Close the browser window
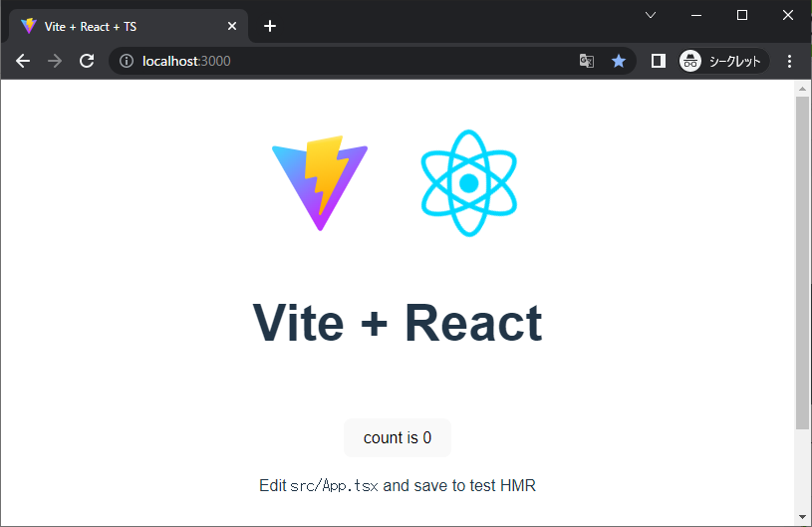This screenshot has height=527, width=812. 788,15
